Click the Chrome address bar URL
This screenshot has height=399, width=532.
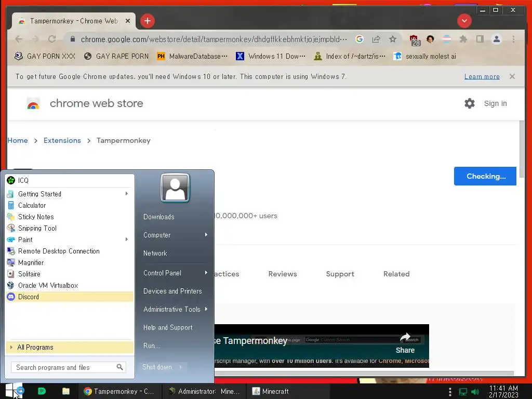coord(214,39)
